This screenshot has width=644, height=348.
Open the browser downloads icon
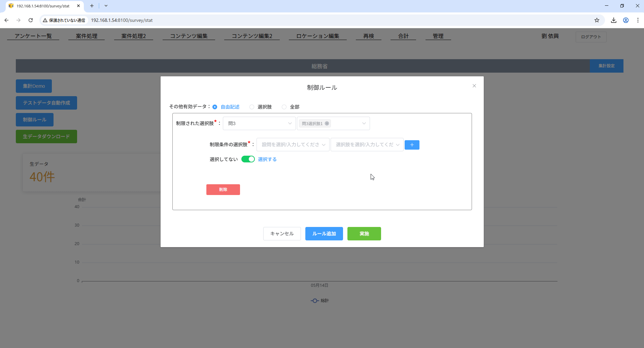click(613, 20)
